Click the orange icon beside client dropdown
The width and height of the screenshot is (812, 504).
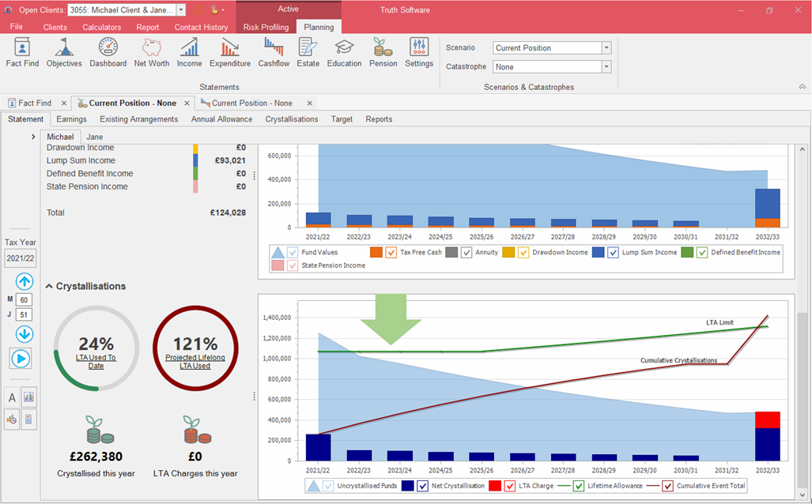pos(198,9)
